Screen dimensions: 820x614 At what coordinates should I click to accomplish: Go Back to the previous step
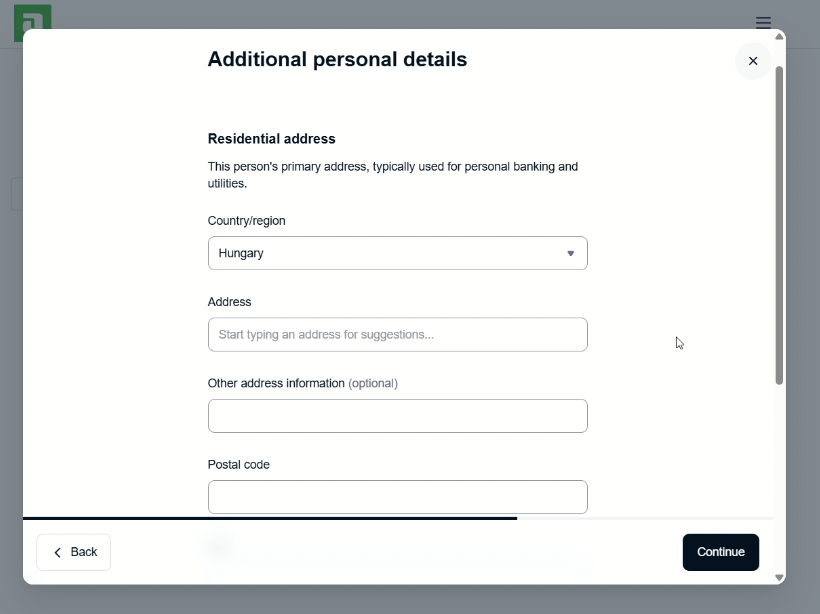(x=74, y=552)
